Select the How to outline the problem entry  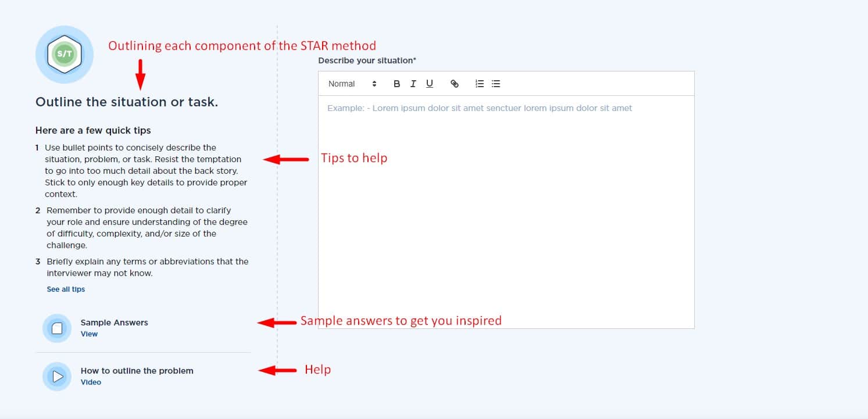[x=137, y=370]
